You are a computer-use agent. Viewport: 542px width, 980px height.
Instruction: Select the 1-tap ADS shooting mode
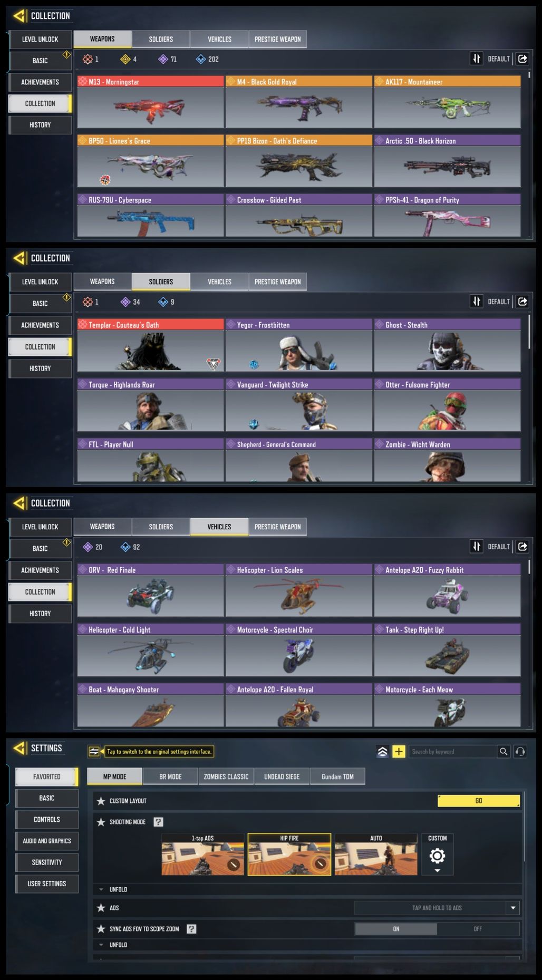tap(202, 855)
